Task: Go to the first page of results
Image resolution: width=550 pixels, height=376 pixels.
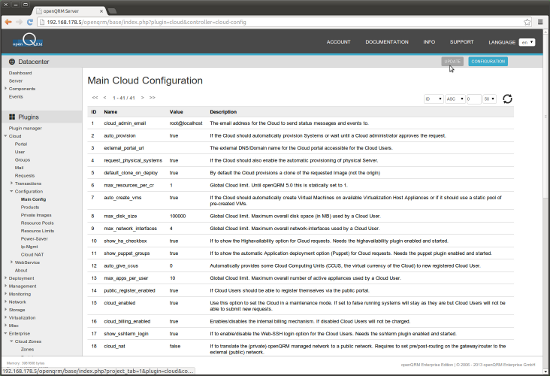Action: coord(95,98)
